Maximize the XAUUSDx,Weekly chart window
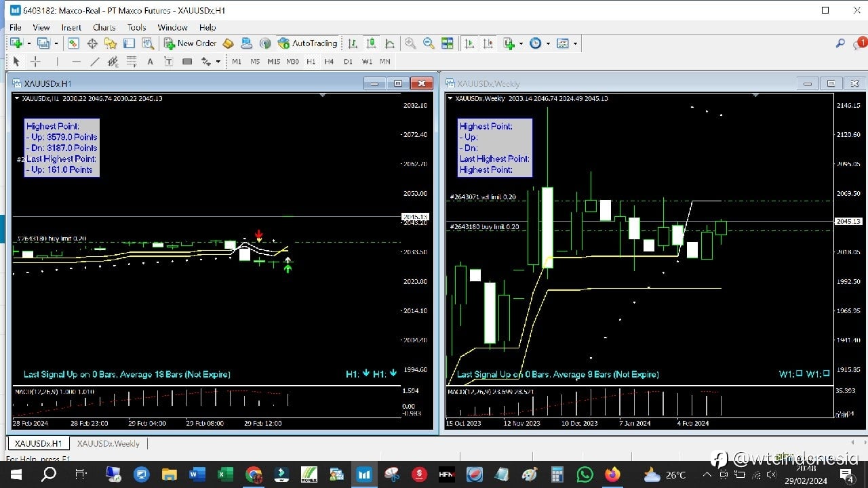The height and width of the screenshot is (488, 868). coord(831,83)
